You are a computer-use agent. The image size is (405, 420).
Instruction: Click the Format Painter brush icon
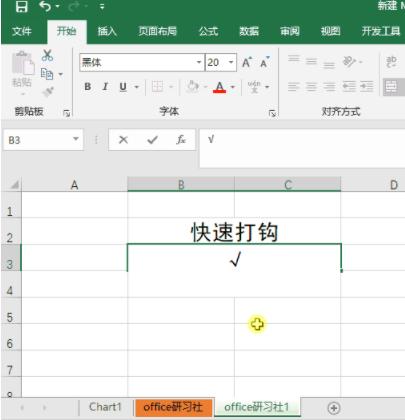[48, 91]
